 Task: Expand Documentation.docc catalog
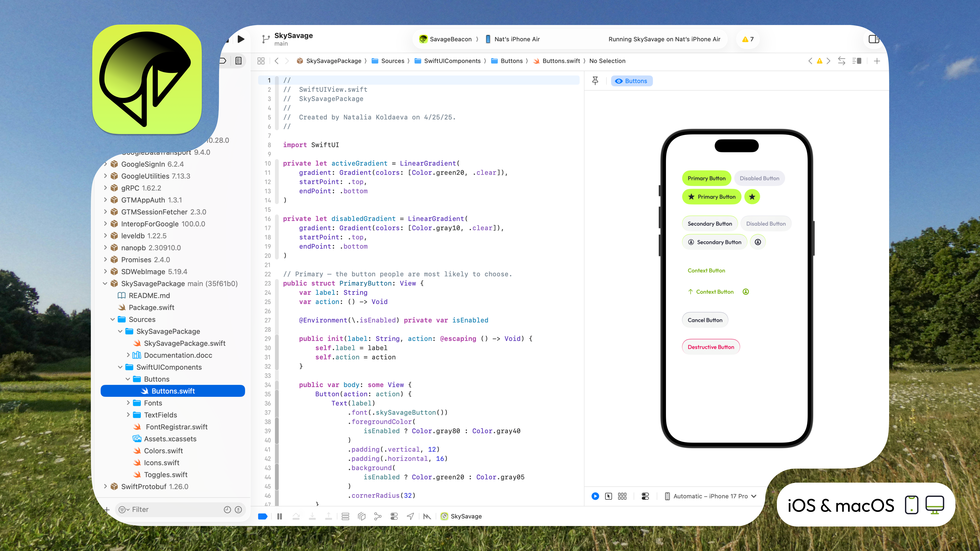128,355
